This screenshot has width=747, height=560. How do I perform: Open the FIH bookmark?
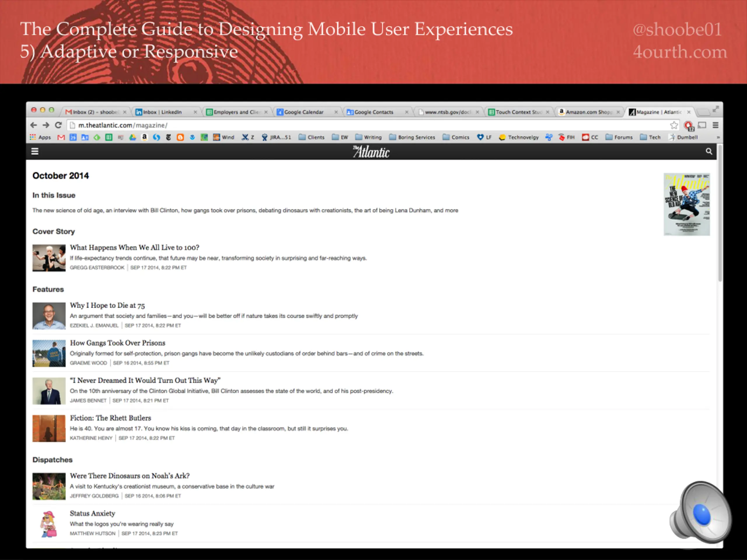tap(566, 137)
